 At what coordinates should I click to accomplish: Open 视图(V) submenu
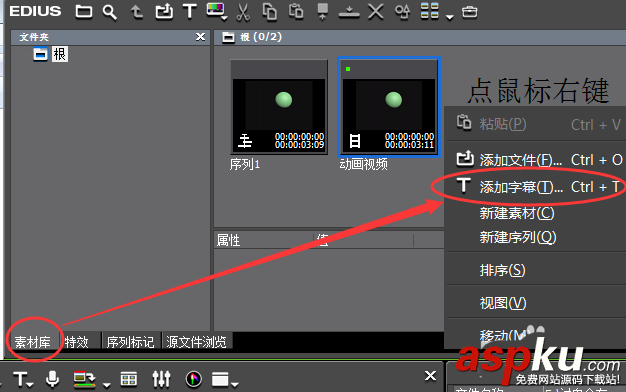tap(535, 303)
